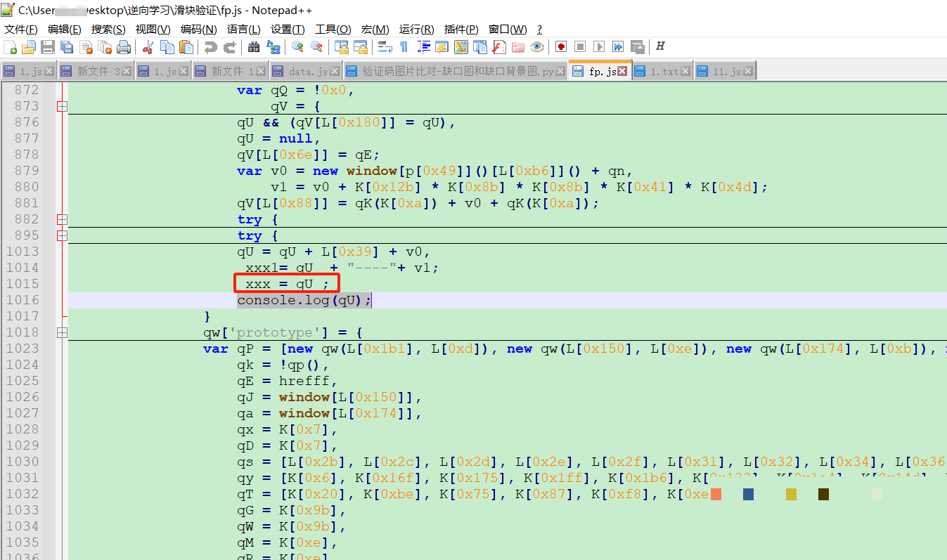Image resolution: width=947 pixels, height=560 pixels.
Task: Open Find via the binoculars toolbar icon
Action: pyautogui.click(x=254, y=47)
